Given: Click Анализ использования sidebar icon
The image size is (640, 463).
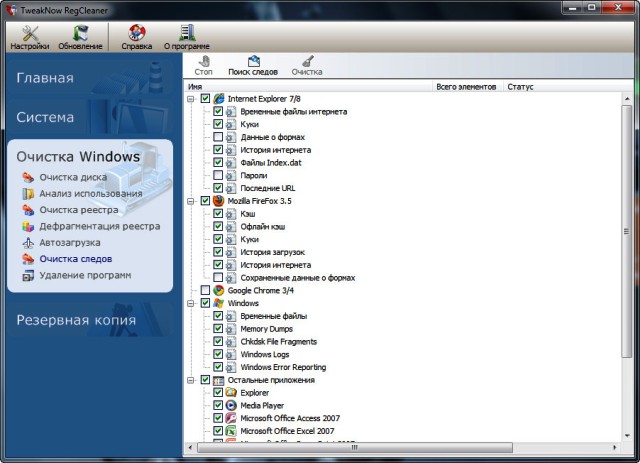Looking at the screenshot, I should [28, 194].
